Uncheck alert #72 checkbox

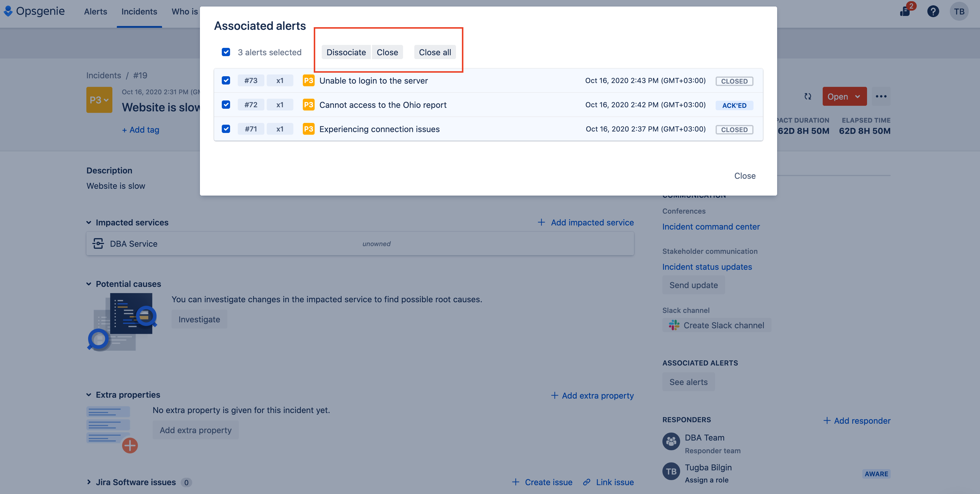(226, 105)
